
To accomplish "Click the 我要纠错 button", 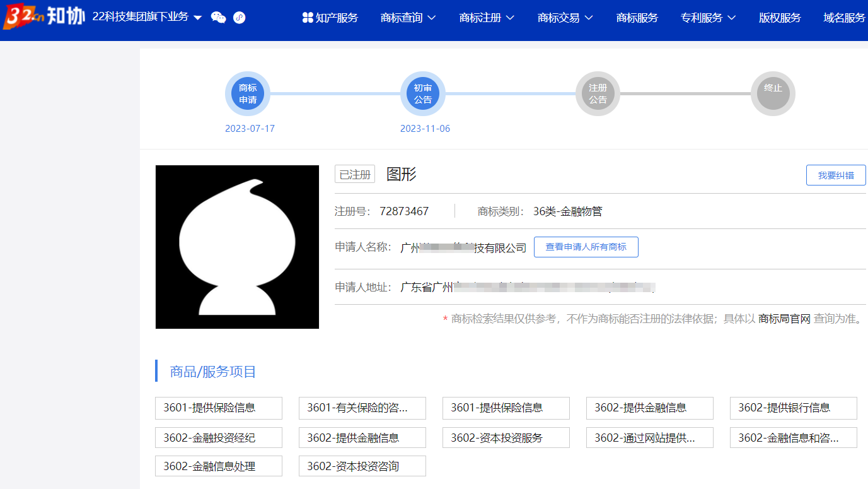I will 836,175.
